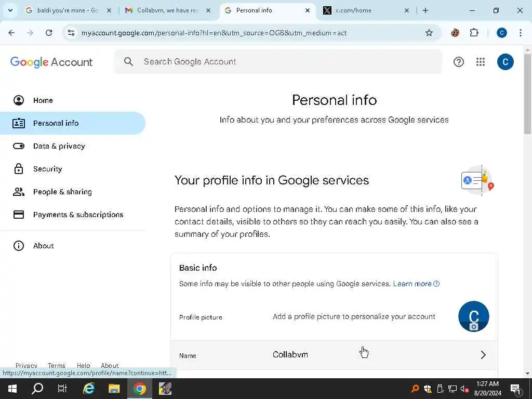Viewport: 532px width, 399px height.
Task: Open the Name row showing Collabvm
Action: tap(334, 355)
